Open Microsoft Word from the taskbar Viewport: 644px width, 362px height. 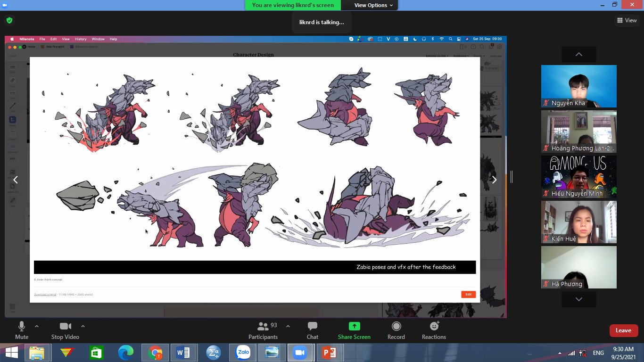[x=183, y=353]
